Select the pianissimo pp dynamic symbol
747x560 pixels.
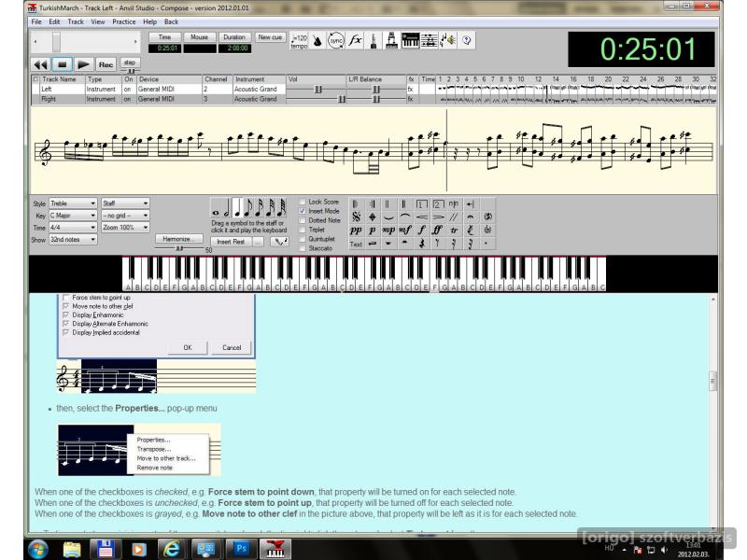(x=356, y=230)
